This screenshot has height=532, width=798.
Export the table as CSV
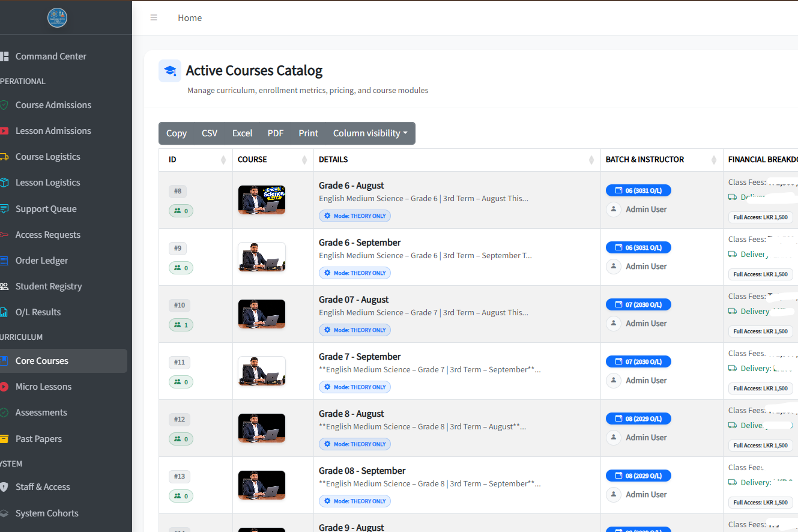pyautogui.click(x=210, y=133)
